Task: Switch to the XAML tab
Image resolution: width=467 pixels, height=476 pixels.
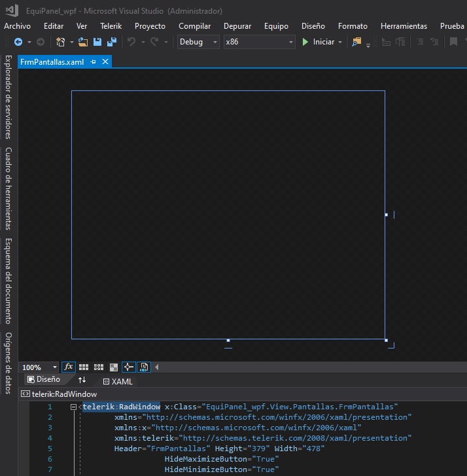Action: click(118, 381)
